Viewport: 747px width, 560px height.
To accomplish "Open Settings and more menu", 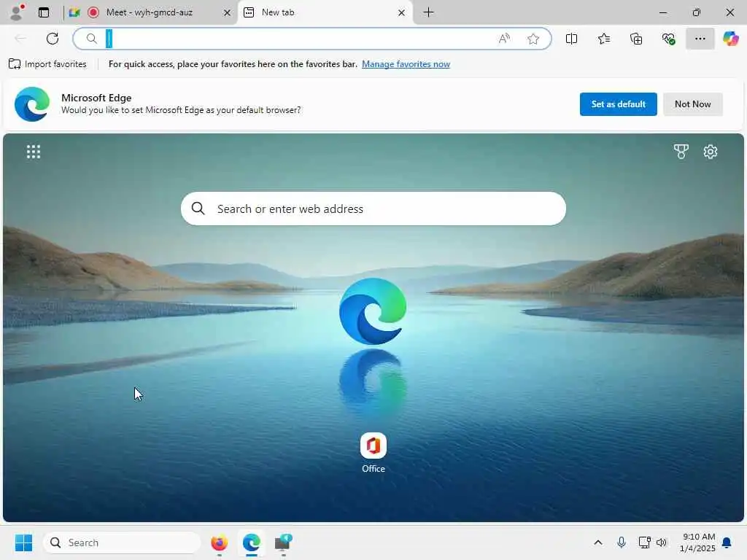I will [x=700, y=39].
